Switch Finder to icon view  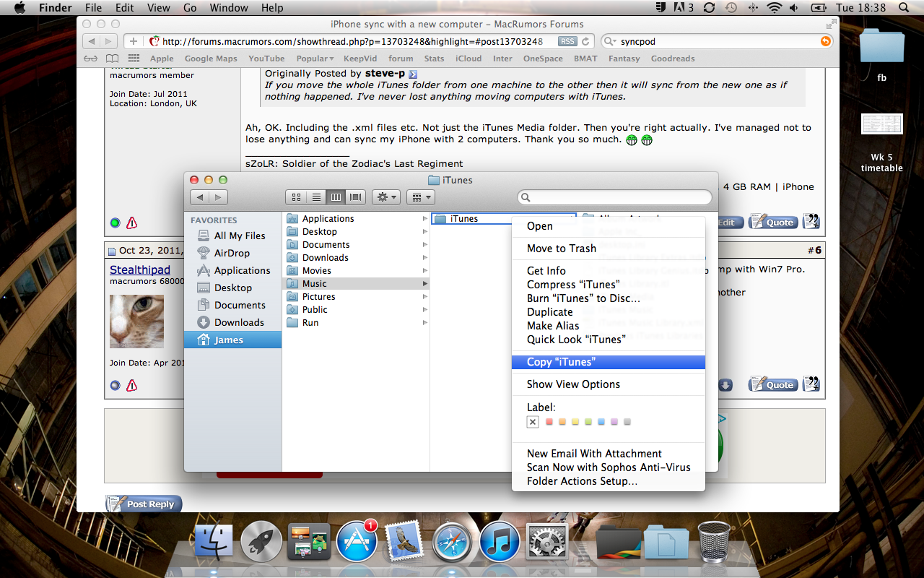(x=296, y=197)
